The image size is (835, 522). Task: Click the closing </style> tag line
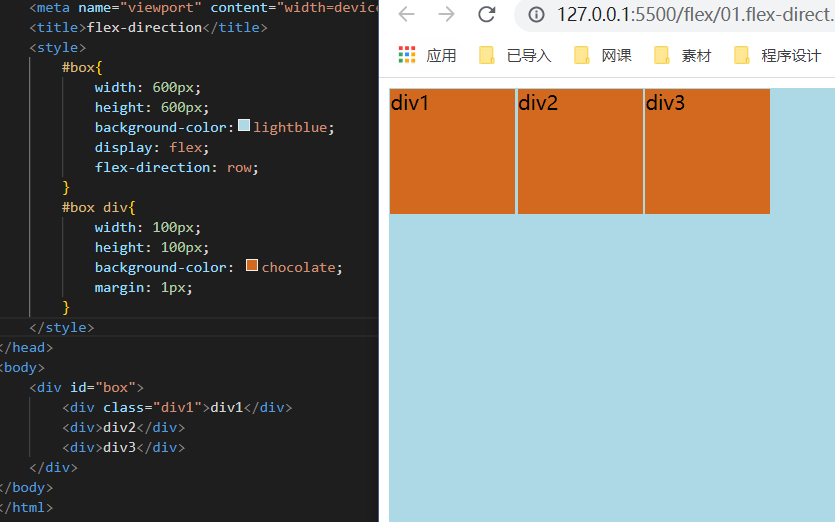click(x=62, y=328)
